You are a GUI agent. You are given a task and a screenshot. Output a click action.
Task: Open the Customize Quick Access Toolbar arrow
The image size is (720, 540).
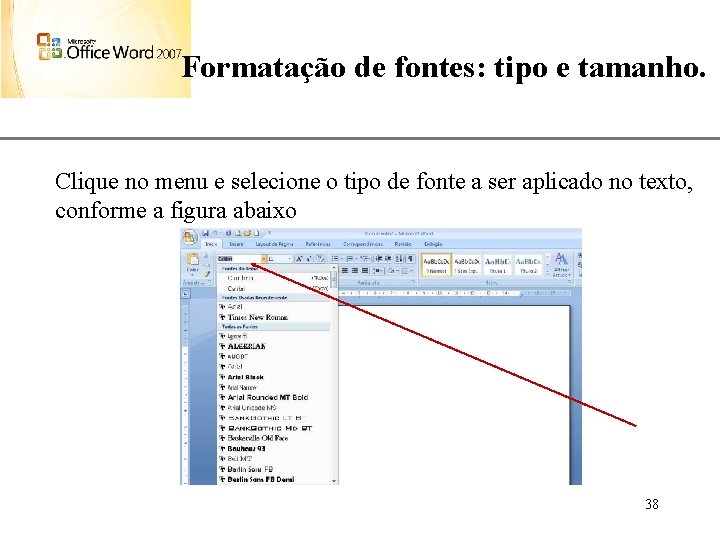point(270,233)
